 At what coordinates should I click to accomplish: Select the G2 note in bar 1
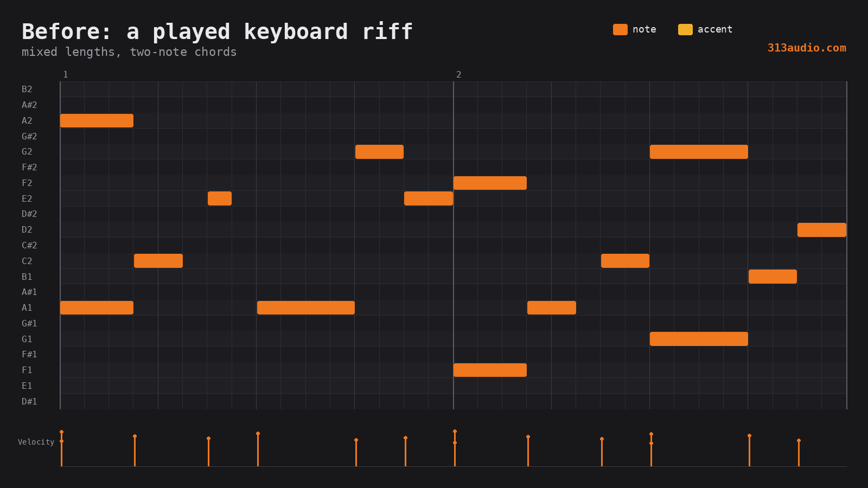379,152
